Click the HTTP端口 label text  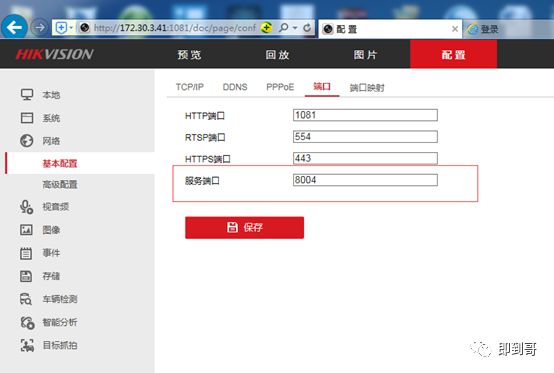pyautogui.click(x=205, y=116)
